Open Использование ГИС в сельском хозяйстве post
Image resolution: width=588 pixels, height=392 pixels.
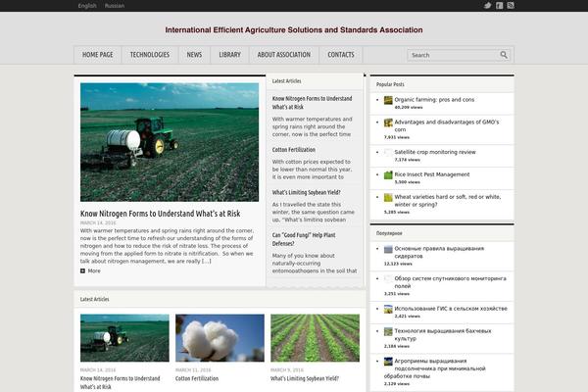(x=451, y=309)
